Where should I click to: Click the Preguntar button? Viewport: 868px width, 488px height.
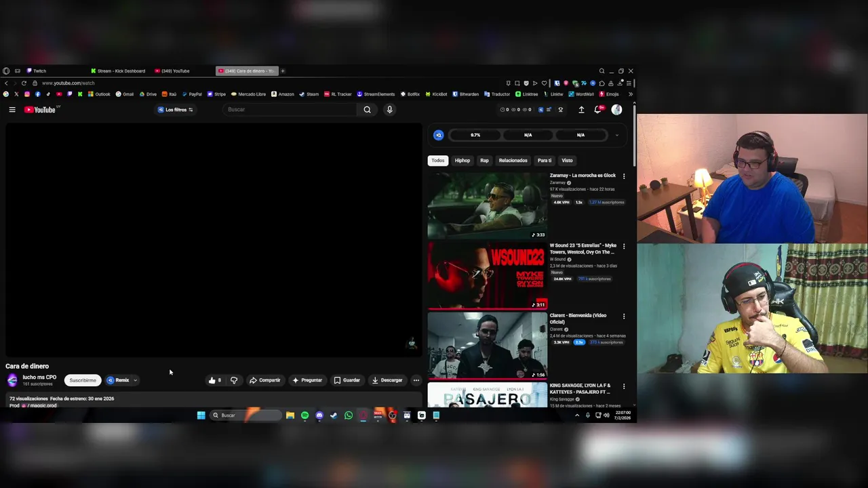(x=307, y=380)
